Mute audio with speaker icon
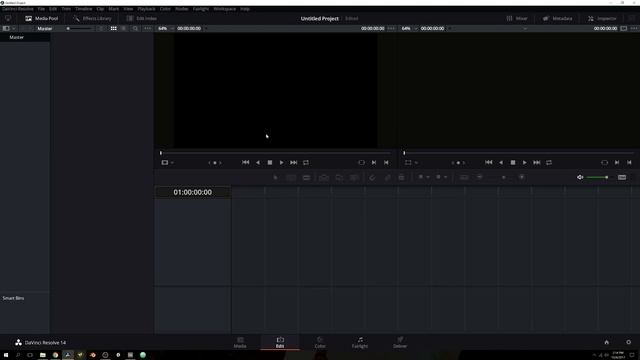 tap(580, 177)
